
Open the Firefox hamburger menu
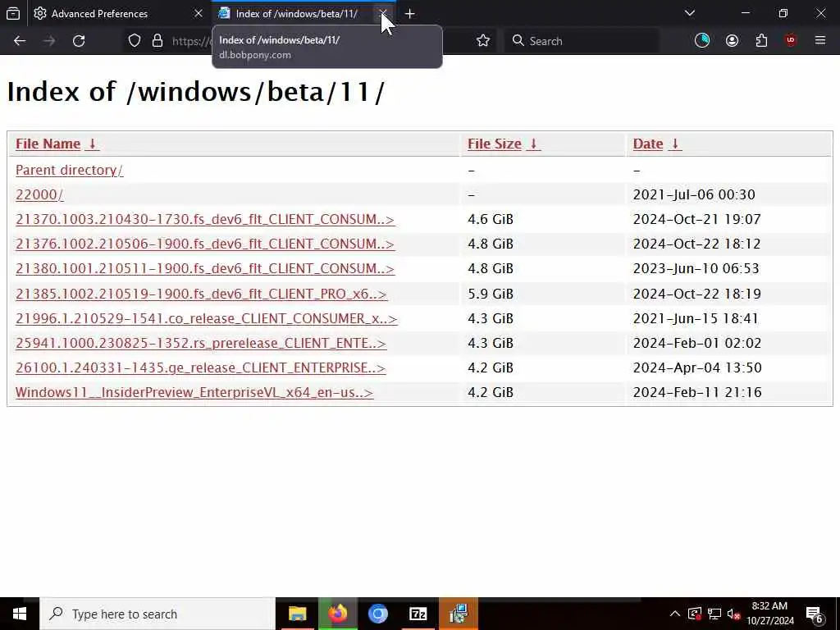click(820, 41)
